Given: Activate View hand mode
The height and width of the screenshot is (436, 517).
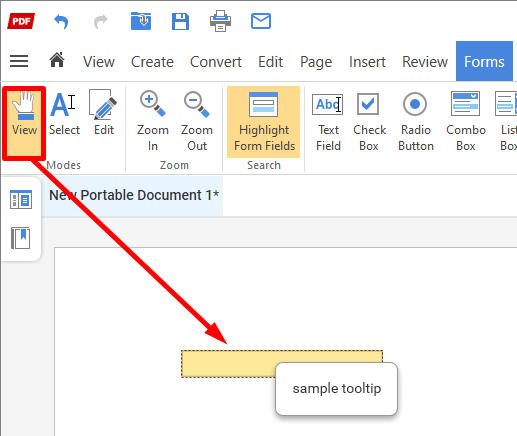Looking at the screenshot, I should tap(24, 123).
